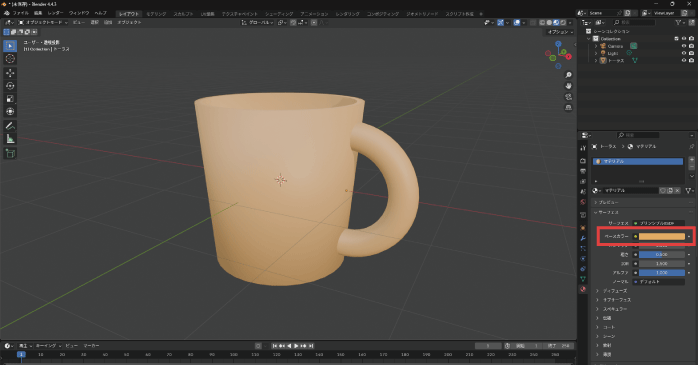Open the 追加 menu in viewport header
The height and width of the screenshot is (365, 698).
[x=108, y=22]
